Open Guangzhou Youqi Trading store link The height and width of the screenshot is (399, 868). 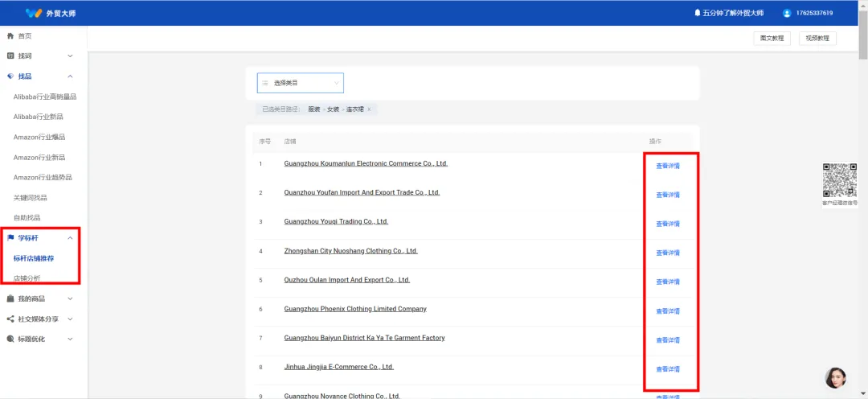tap(336, 222)
